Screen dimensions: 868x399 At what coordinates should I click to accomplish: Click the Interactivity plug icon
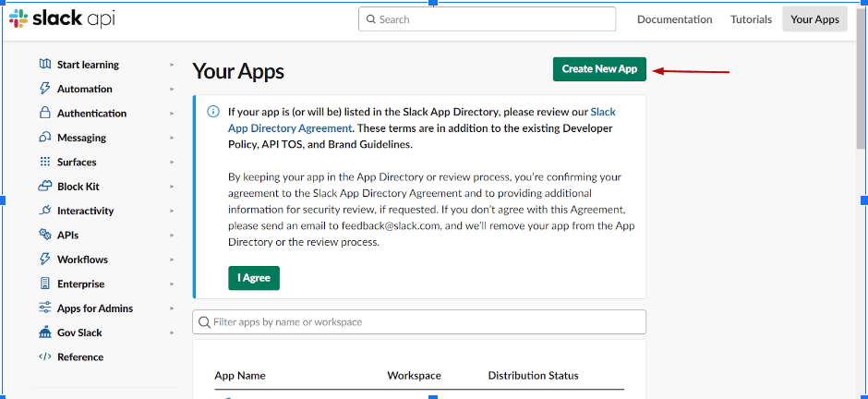(45, 211)
